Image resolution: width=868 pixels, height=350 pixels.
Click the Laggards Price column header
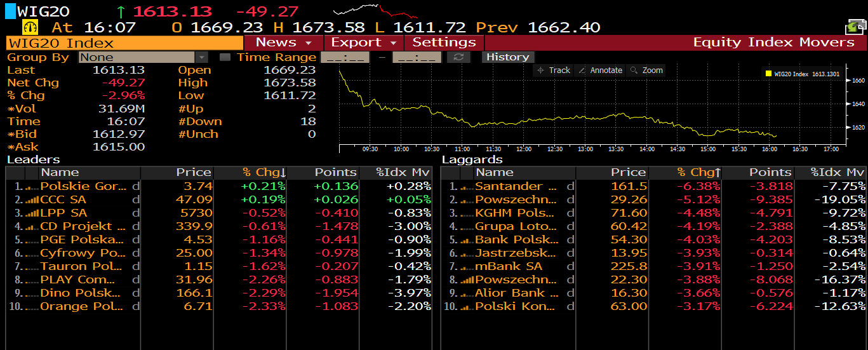click(x=612, y=173)
